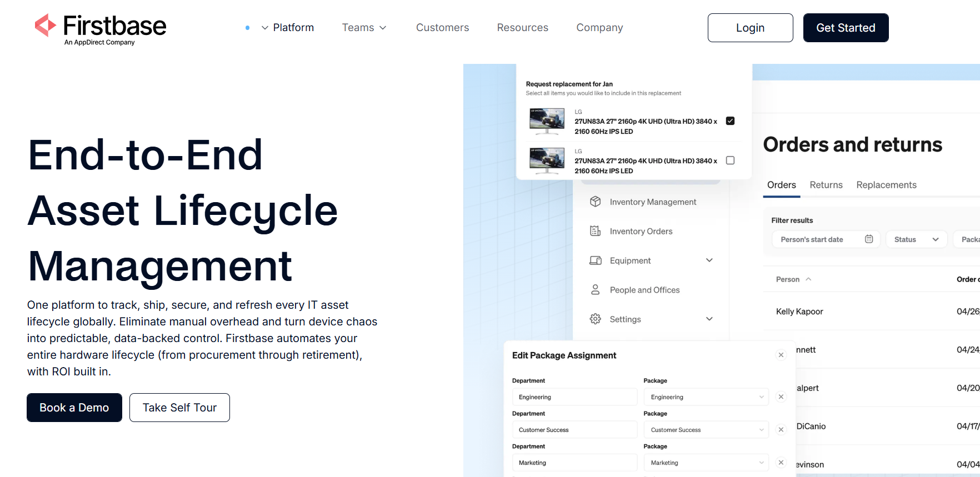The image size is (980, 477).
Task: Sort by Person column arrow
Action: [x=808, y=279]
